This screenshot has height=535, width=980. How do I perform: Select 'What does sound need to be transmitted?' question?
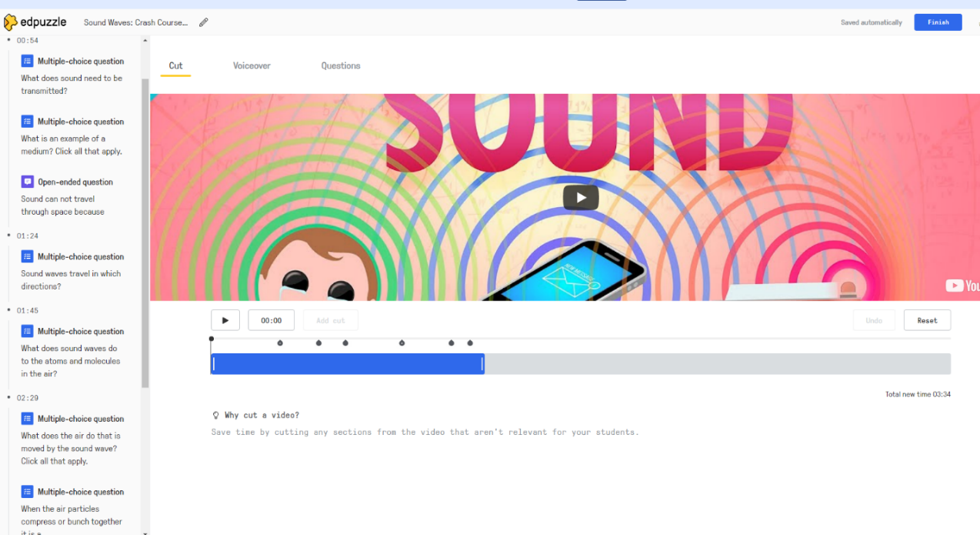point(72,85)
